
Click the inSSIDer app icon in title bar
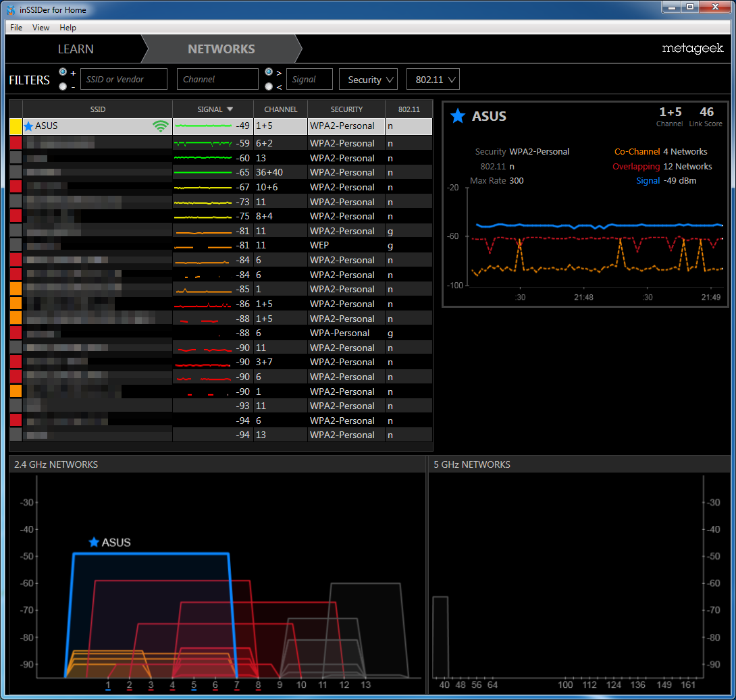[x=11, y=10]
